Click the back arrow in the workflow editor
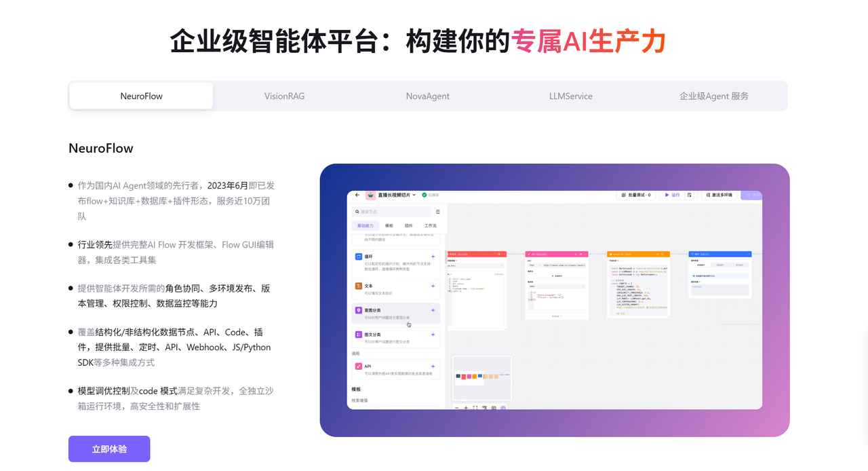This screenshot has height=471, width=868. click(x=357, y=195)
